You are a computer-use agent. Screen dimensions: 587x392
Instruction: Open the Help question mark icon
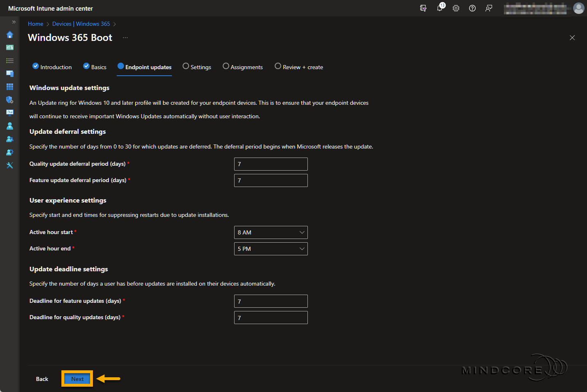472,8
